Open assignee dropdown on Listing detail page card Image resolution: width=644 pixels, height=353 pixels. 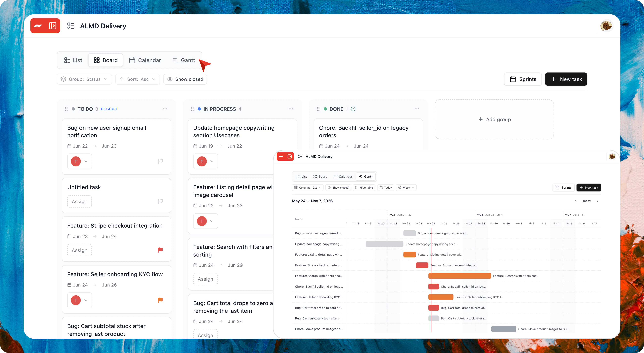point(205,221)
